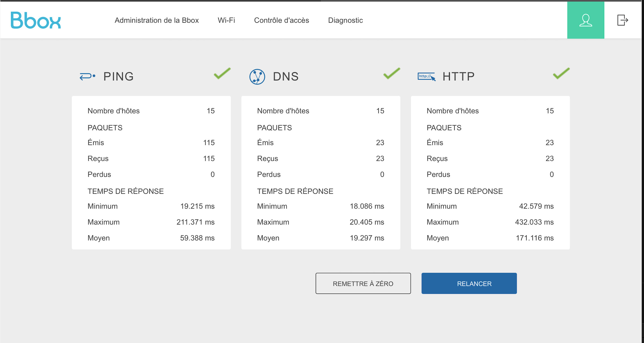
Task: Click the RELANCER button
Action: click(469, 283)
